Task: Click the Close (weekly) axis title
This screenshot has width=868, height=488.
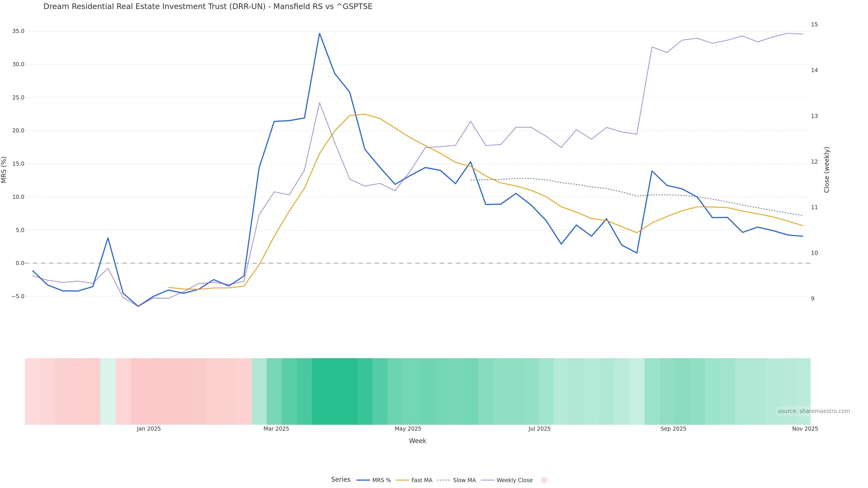Action: click(827, 169)
